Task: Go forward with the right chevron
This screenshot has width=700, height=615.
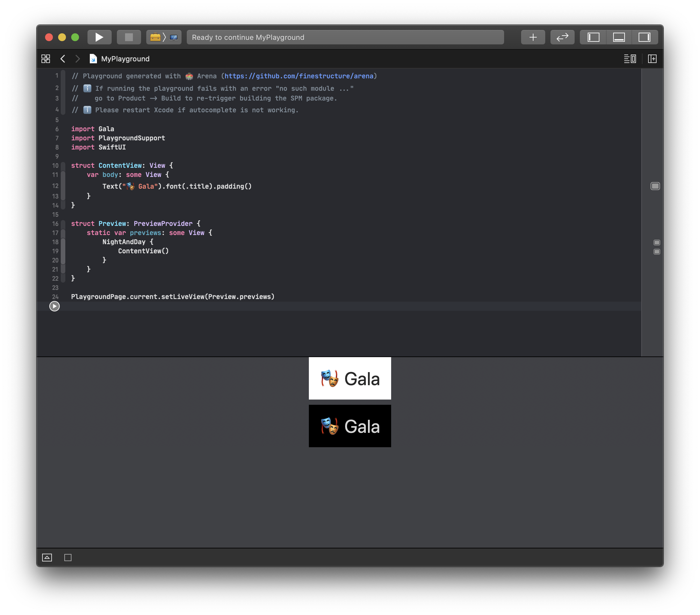Action: click(x=77, y=58)
